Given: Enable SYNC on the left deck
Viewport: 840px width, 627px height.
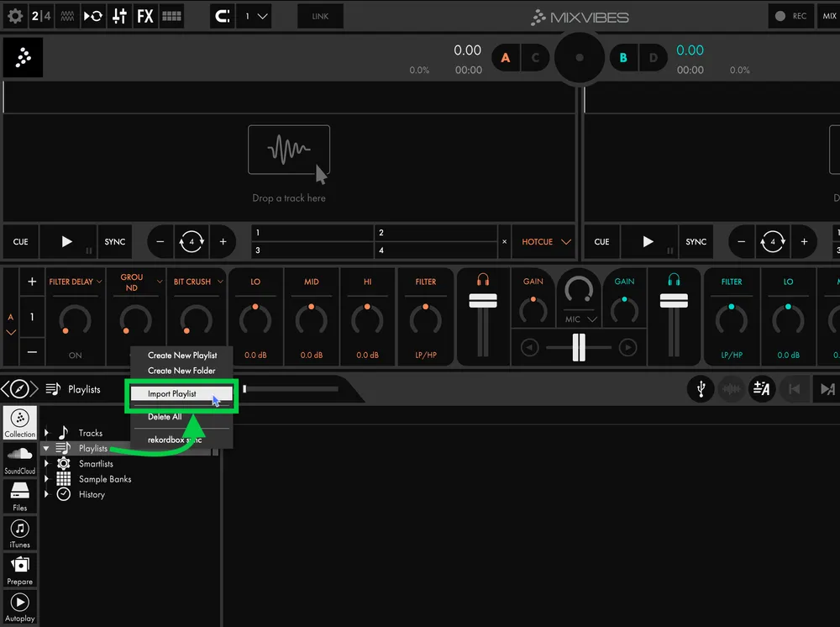Looking at the screenshot, I should (x=114, y=241).
